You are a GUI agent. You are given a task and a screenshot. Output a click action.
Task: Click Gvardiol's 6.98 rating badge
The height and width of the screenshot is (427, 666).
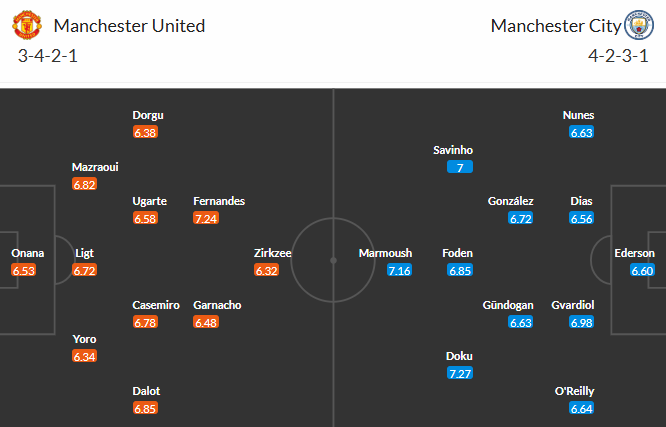tap(581, 322)
